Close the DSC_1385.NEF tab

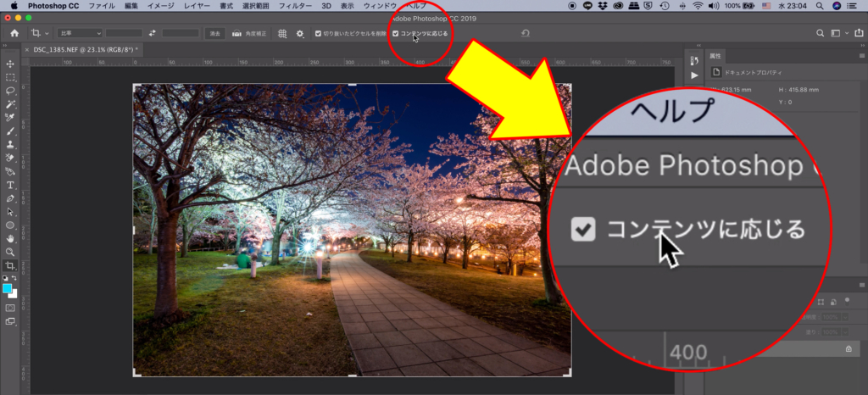click(x=27, y=49)
